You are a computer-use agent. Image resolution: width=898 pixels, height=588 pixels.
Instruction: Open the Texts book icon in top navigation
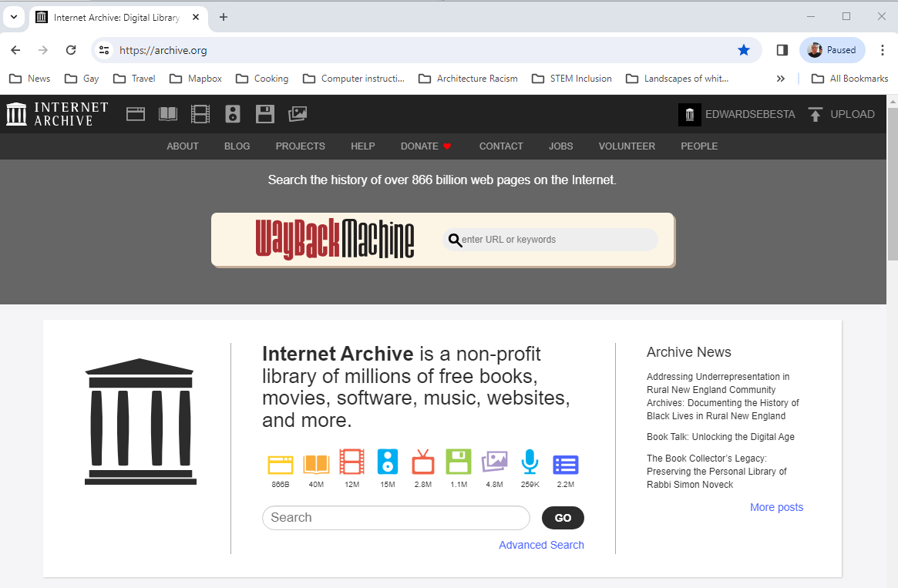point(168,114)
